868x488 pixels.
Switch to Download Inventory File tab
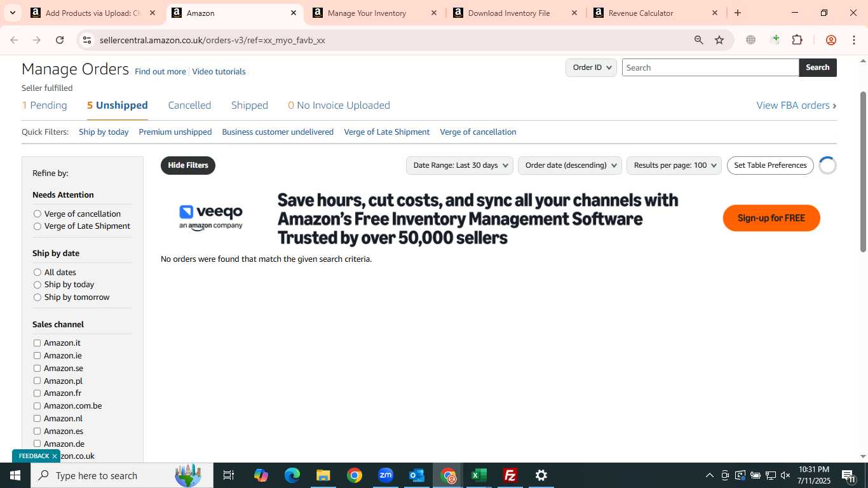pos(508,13)
